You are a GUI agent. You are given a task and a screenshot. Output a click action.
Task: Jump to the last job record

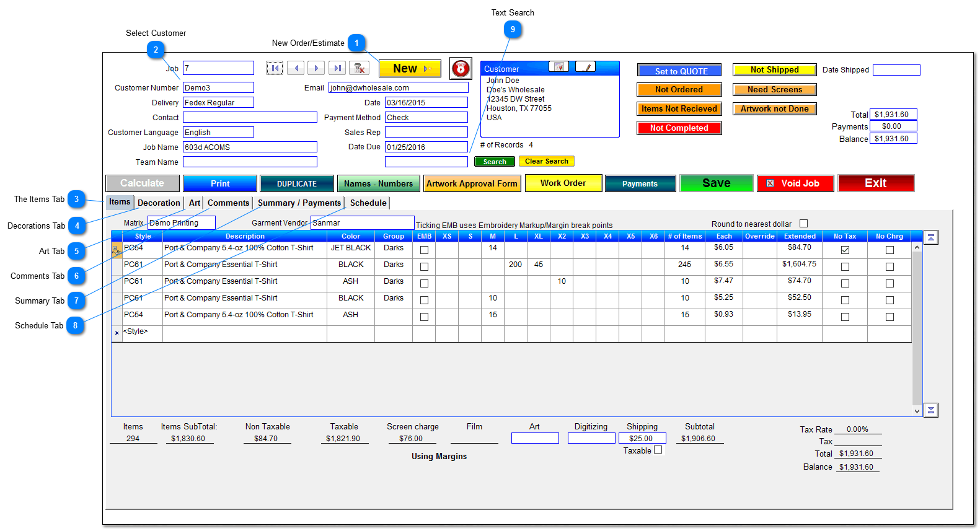337,68
